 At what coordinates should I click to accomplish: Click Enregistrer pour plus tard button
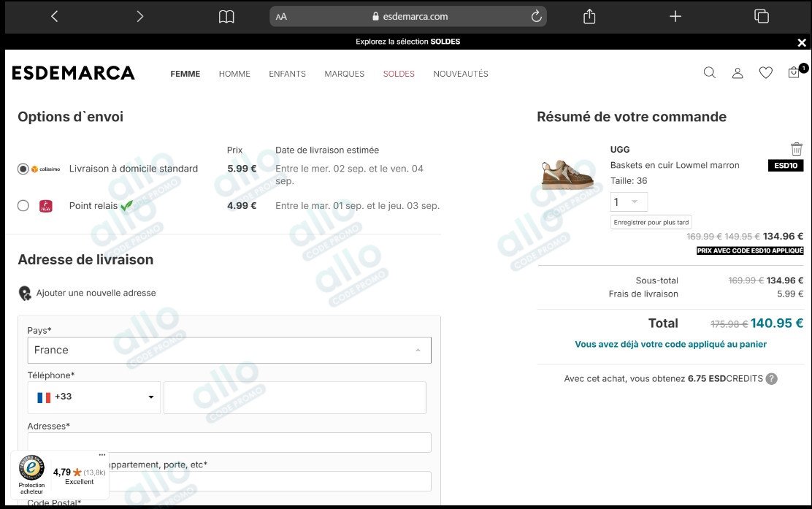coord(651,222)
